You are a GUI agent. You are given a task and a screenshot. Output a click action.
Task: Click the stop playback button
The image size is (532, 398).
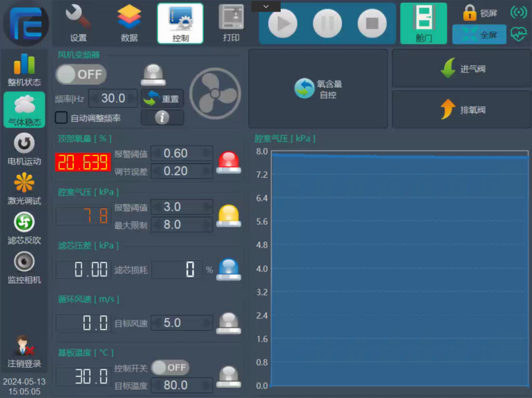click(x=372, y=23)
